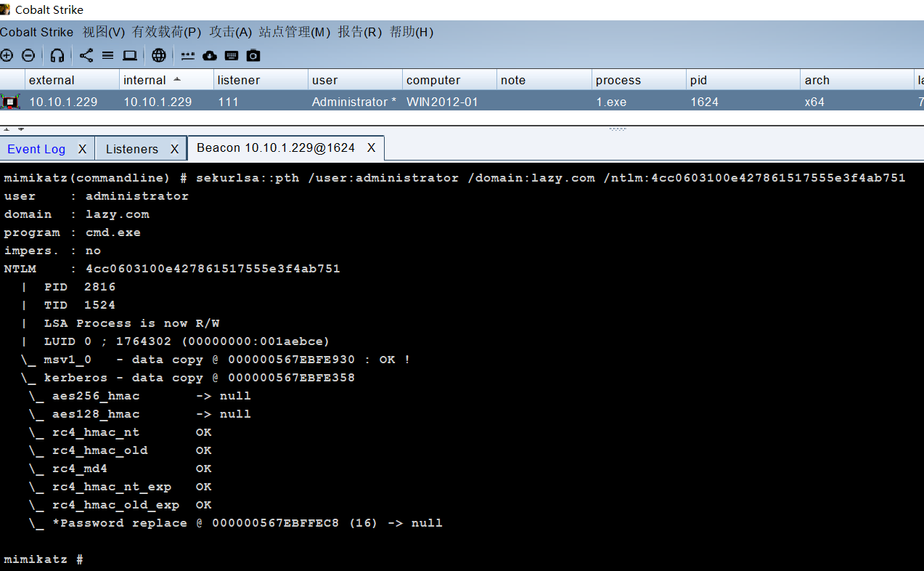Open the 攻击(A) menu
This screenshot has height=571, width=924.
coord(231,32)
